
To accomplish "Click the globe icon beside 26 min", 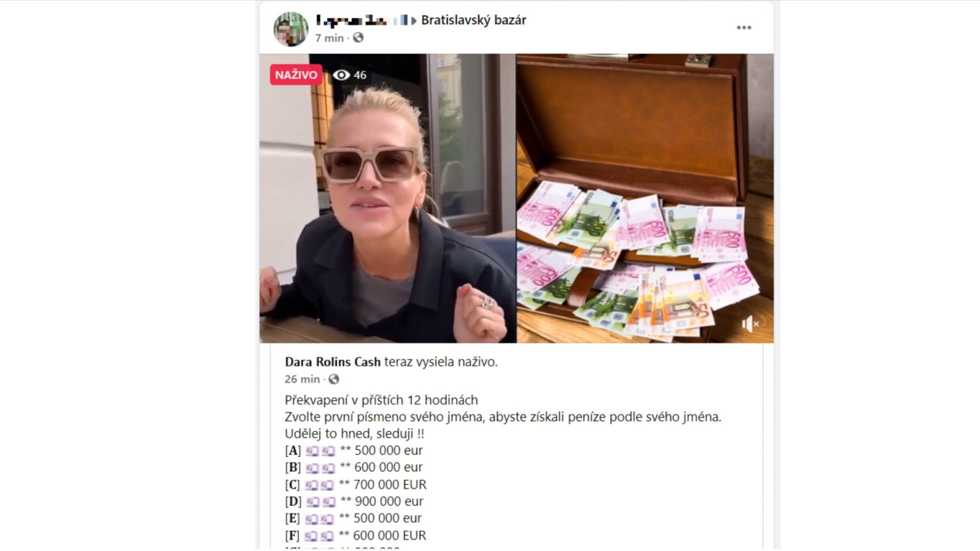I will (334, 379).
